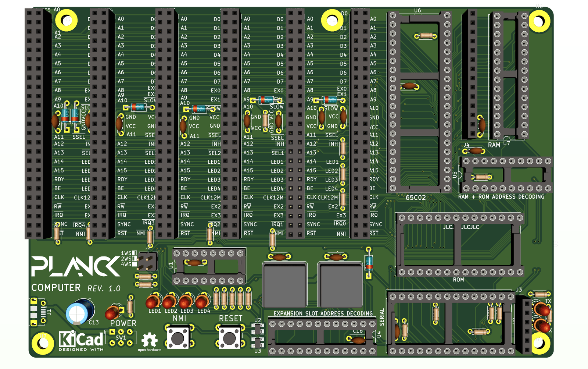The width and height of the screenshot is (588, 369).
Task: Click the red TX LED
Action: pos(541,309)
